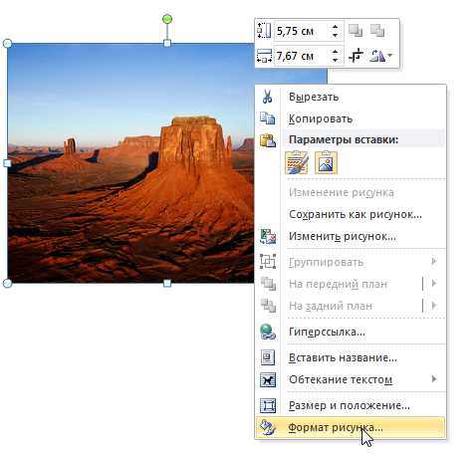The image size is (476, 455).
Task: Select the Crop tool in mini toolbar
Action: [x=356, y=56]
